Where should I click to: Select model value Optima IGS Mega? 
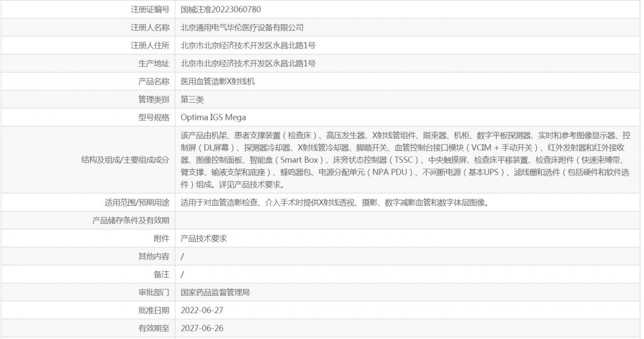pos(213,117)
